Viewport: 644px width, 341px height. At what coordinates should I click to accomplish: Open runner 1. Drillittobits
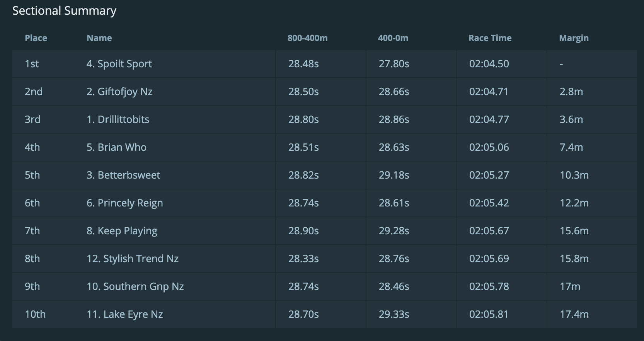pos(118,119)
